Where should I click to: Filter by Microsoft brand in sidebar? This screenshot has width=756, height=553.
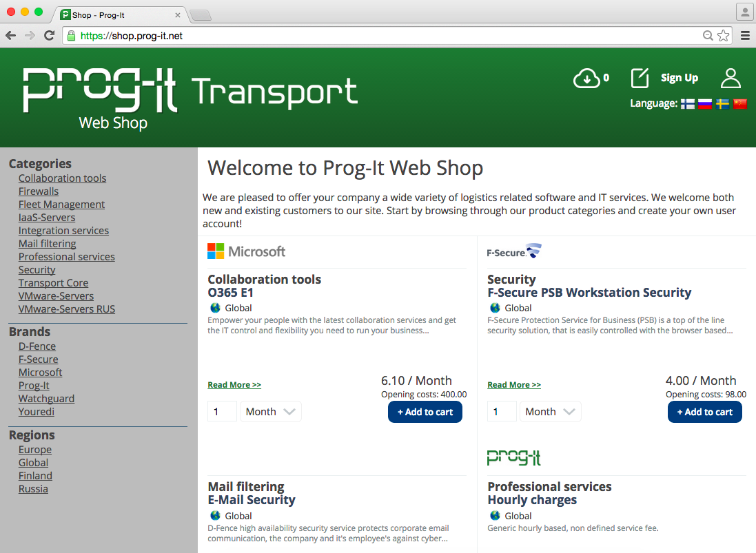click(x=40, y=372)
